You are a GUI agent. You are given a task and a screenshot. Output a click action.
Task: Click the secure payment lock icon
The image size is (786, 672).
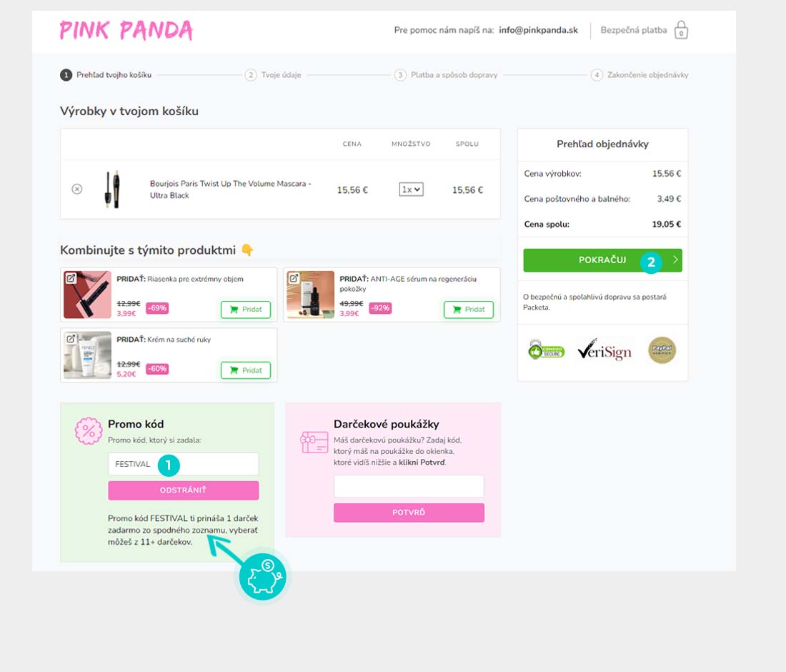tap(681, 30)
